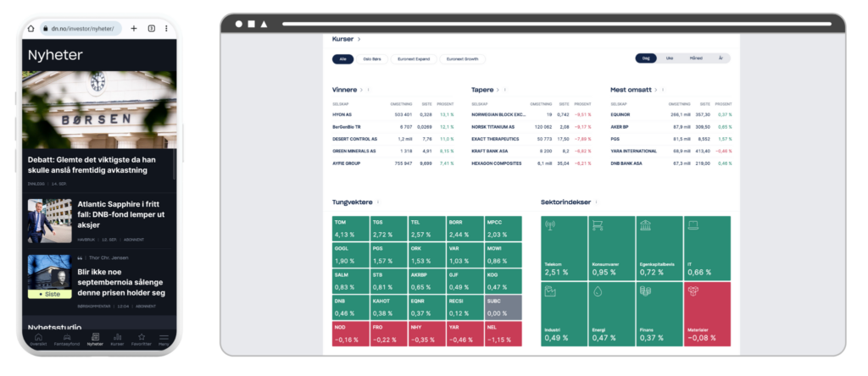Click the Atlantic Sapphire article thumbnail
Image resolution: width=868 pixels, height=376 pixels.
click(50, 221)
